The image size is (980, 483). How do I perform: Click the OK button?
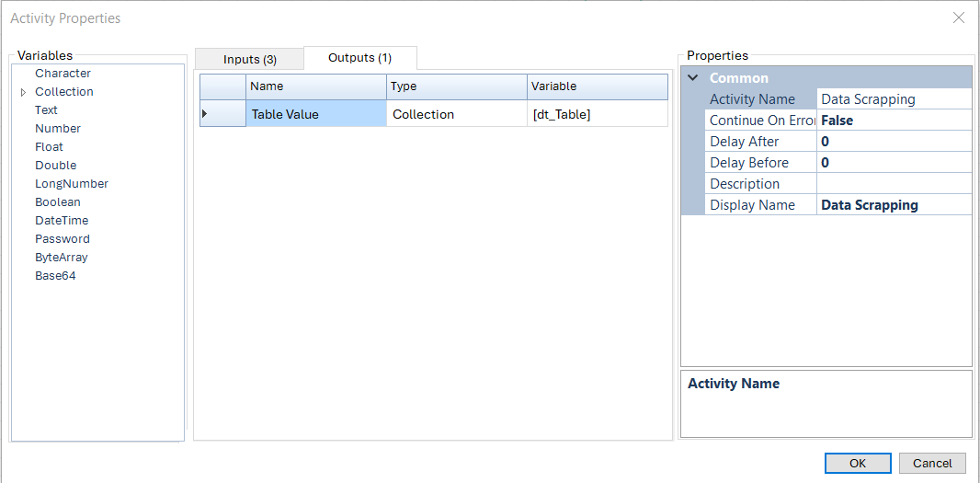coord(857,463)
